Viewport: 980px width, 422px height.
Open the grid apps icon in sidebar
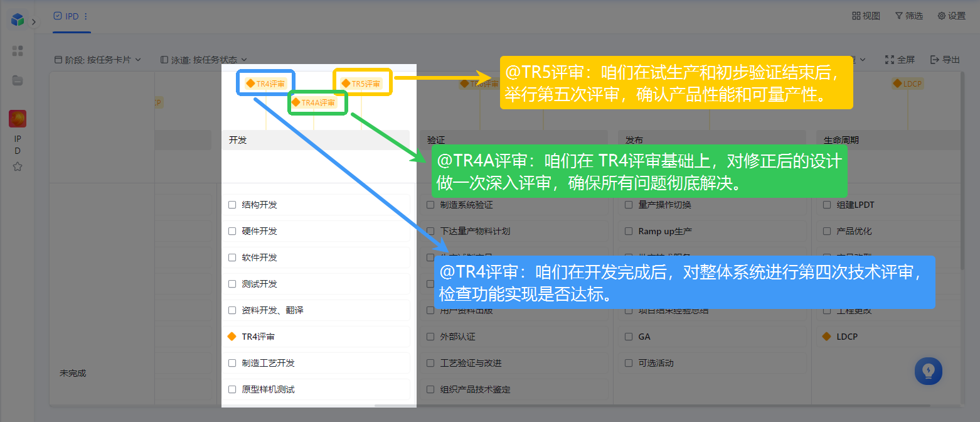coord(18,51)
